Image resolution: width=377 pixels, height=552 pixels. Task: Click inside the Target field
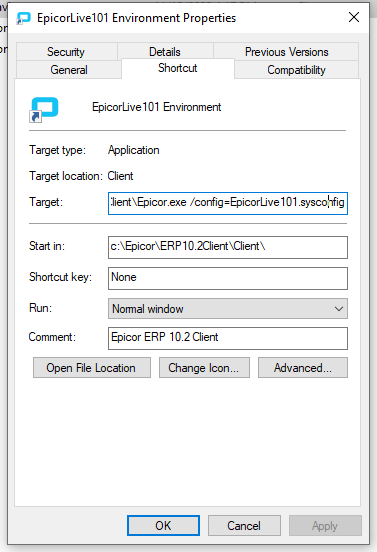point(228,203)
